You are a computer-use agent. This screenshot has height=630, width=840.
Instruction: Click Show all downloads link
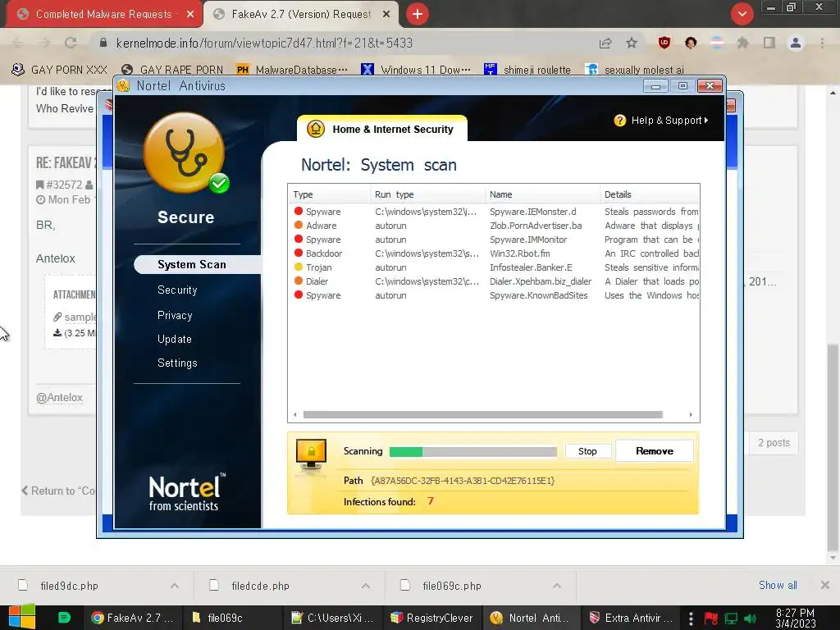[778, 585]
